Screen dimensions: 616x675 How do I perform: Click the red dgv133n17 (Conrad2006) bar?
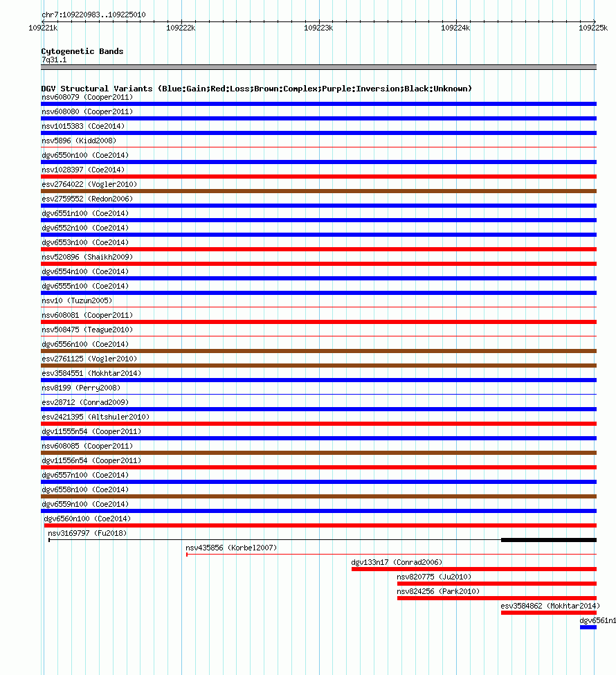(474, 569)
